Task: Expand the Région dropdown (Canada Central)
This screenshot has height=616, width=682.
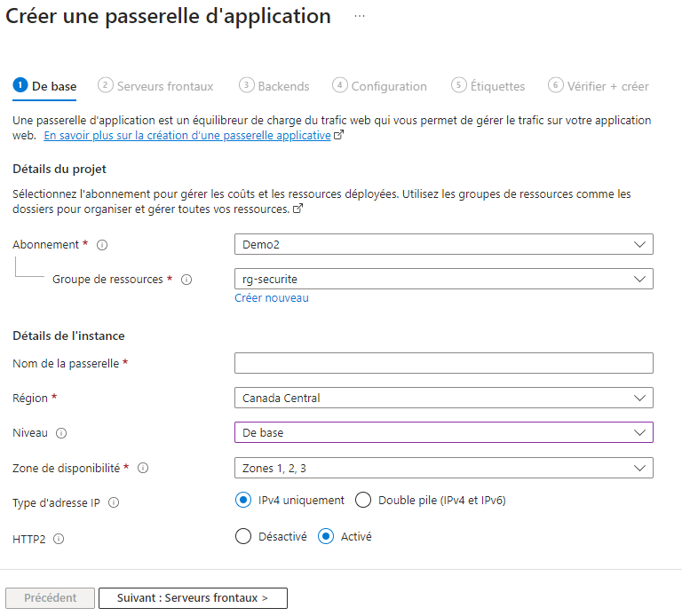Action: click(443, 398)
